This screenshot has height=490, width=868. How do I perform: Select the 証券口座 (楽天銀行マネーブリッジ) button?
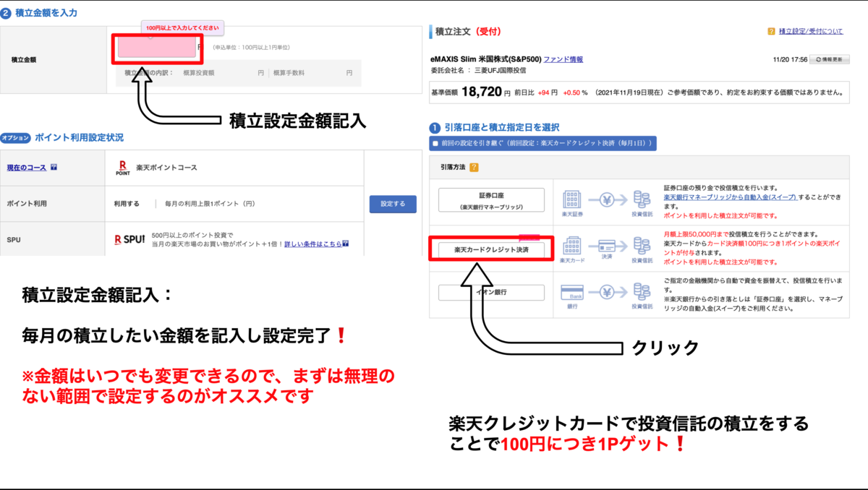491,199
